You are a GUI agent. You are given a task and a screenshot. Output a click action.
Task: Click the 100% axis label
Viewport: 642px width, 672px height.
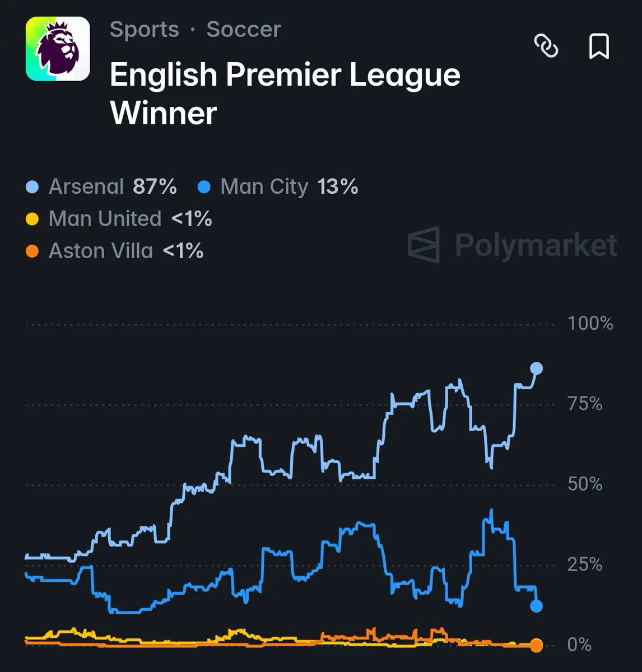click(x=590, y=324)
